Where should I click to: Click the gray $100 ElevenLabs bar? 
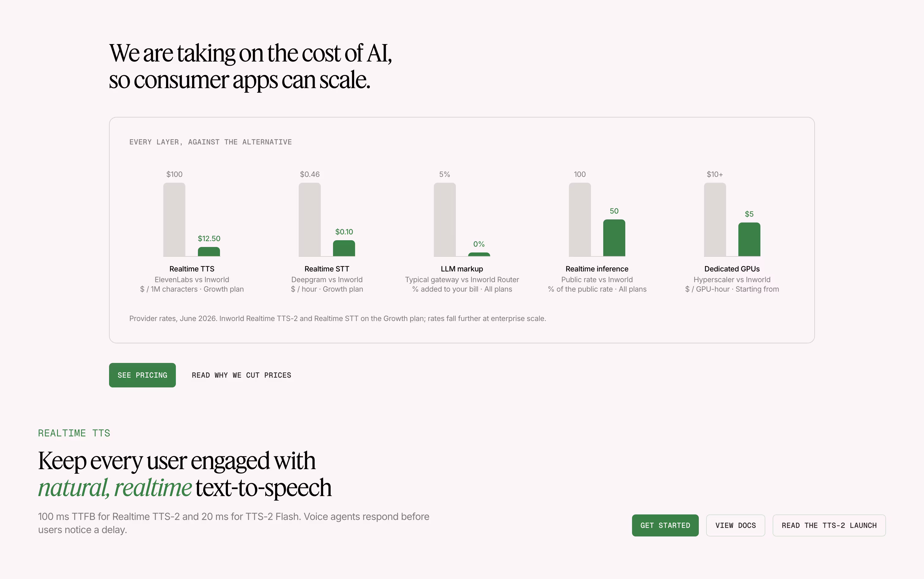(174, 219)
